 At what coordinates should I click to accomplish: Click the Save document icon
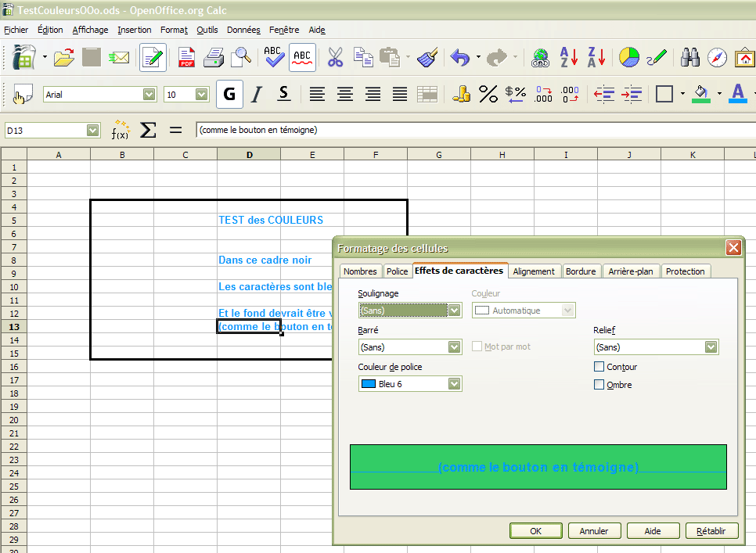click(x=91, y=58)
